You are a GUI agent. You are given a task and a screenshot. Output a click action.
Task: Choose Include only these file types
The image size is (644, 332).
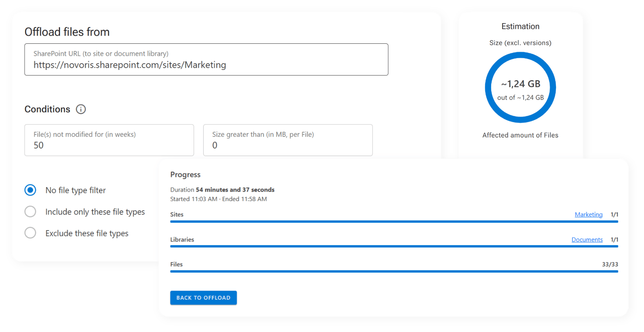[30, 212]
